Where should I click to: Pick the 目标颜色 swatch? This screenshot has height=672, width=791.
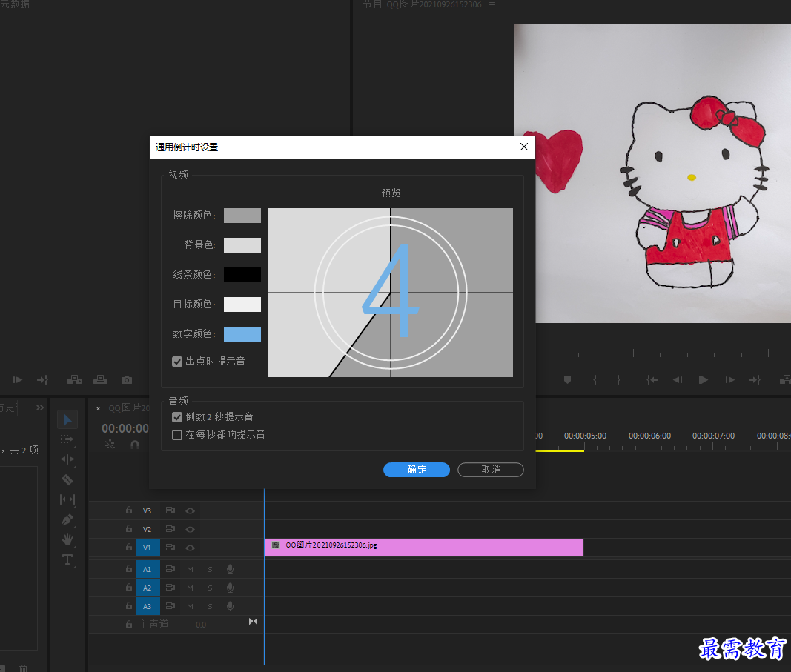(242, 304)
